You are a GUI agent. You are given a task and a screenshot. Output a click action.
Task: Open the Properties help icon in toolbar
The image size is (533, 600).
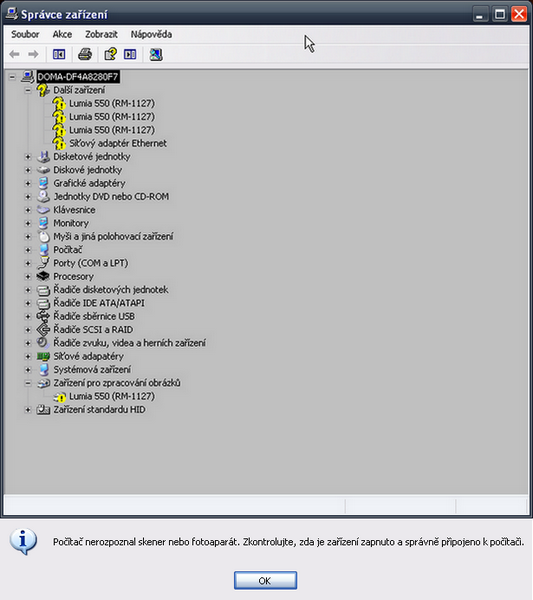(x=111, y=54)
